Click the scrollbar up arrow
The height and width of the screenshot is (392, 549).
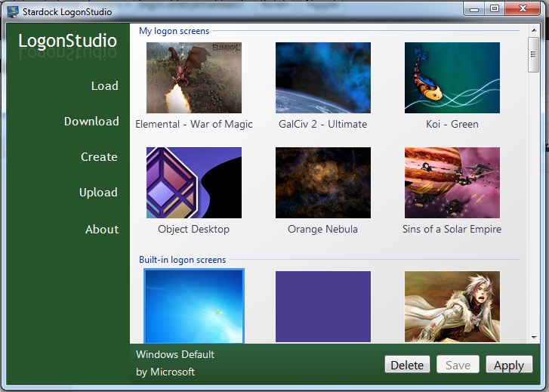[x=534, y=30]
